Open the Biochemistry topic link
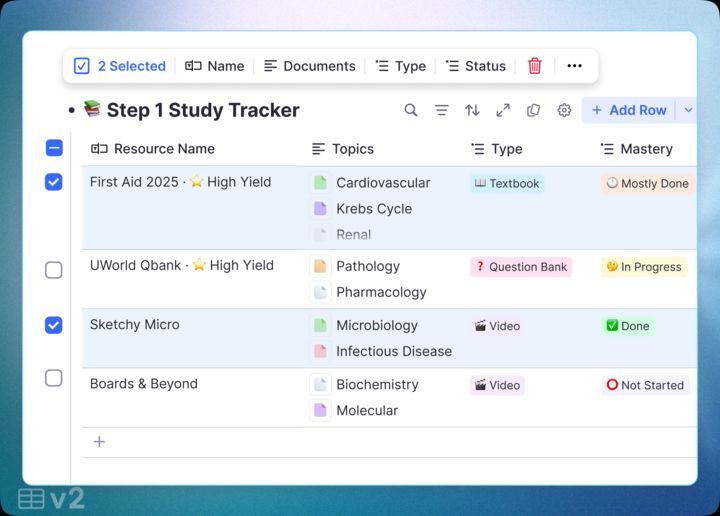 coord(377,385)
